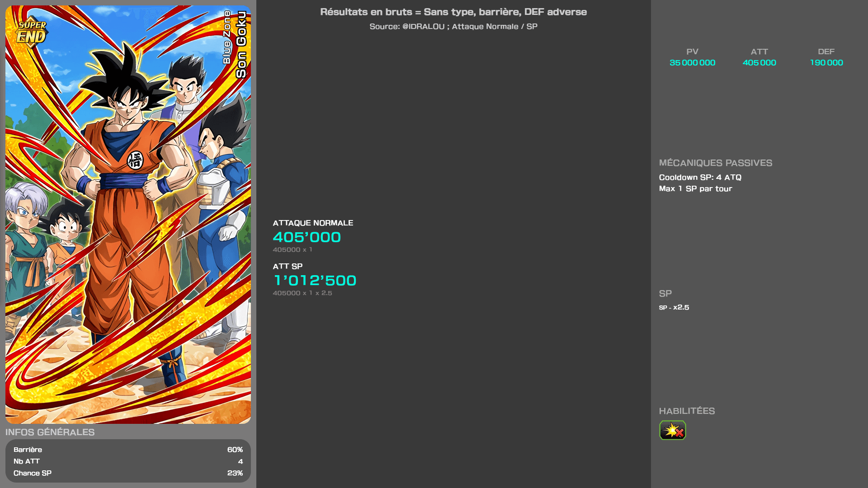Click the DEF stat label

(826, 52)
